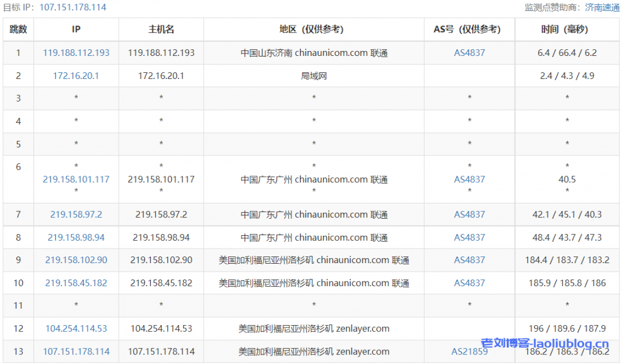Viewport: 623px width, 364px height.
Task: Select the 地区 (仅供参考) column header
Action: (314, 29)
